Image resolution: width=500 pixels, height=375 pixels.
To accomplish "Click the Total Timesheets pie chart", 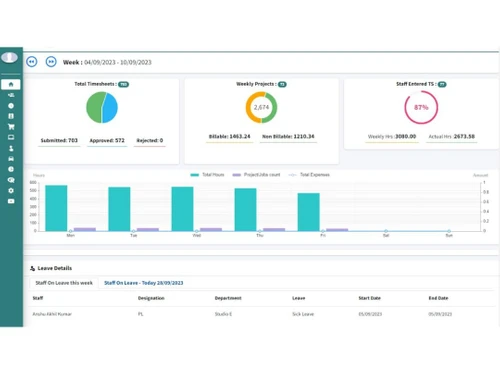I will coord(102,107).
